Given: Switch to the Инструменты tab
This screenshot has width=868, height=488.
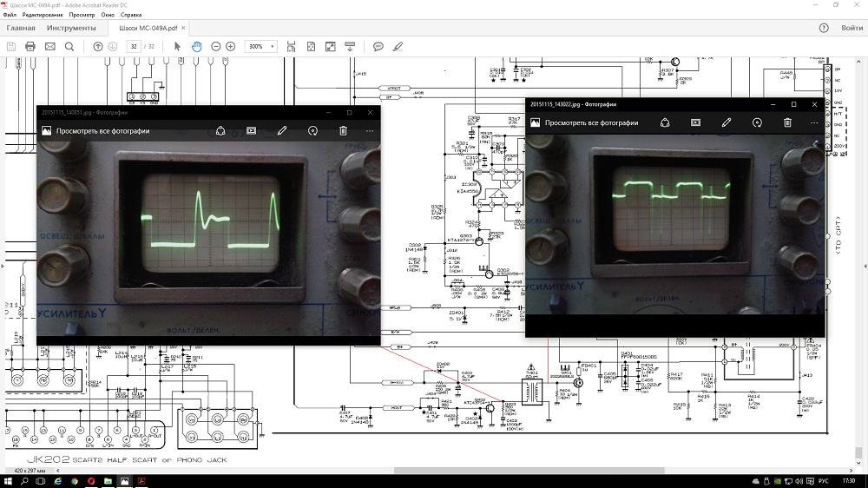Looking at the screenshot, I should (71, 28).
